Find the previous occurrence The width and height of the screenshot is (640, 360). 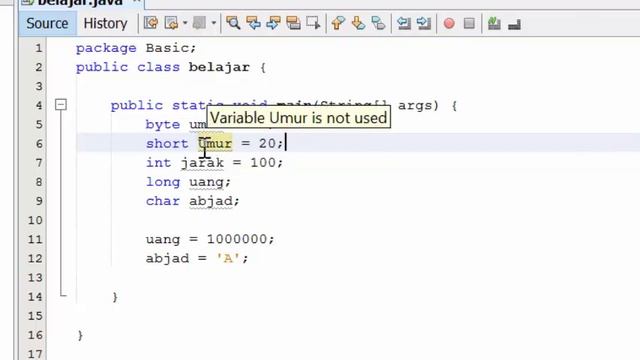pos(253,23)
